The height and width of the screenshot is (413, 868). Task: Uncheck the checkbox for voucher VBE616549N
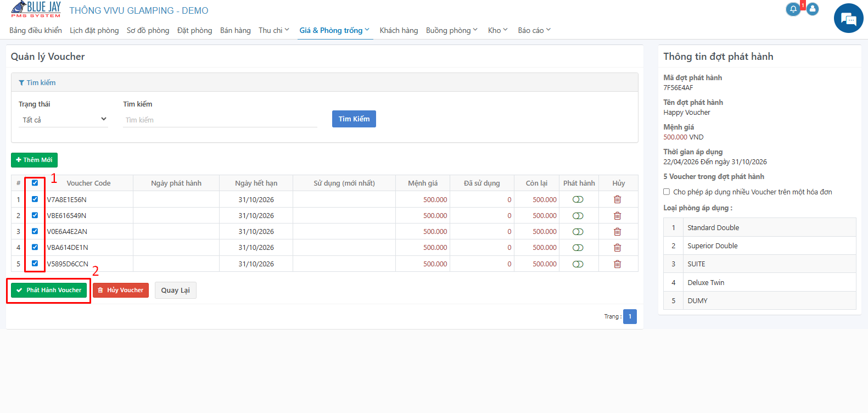tap(35, 215)
